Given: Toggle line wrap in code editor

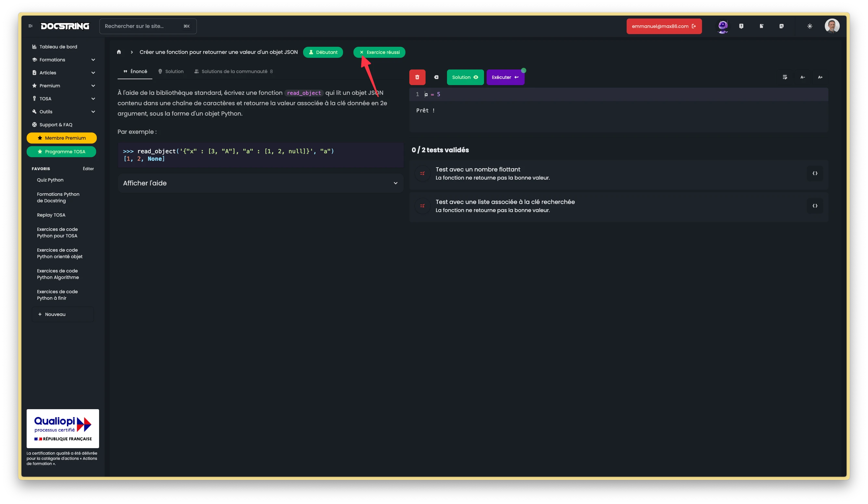Looking at the screenshot, I should [x=785, y=77].
